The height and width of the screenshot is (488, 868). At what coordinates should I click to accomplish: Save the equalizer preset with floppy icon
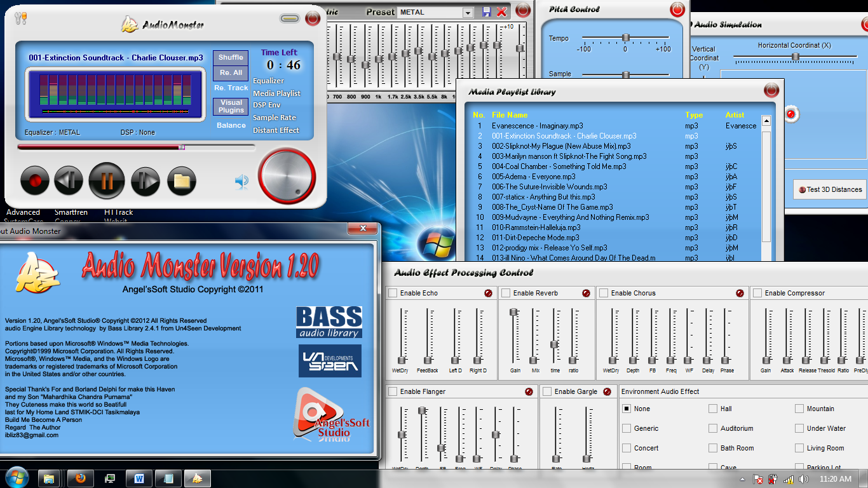[487, 12]
